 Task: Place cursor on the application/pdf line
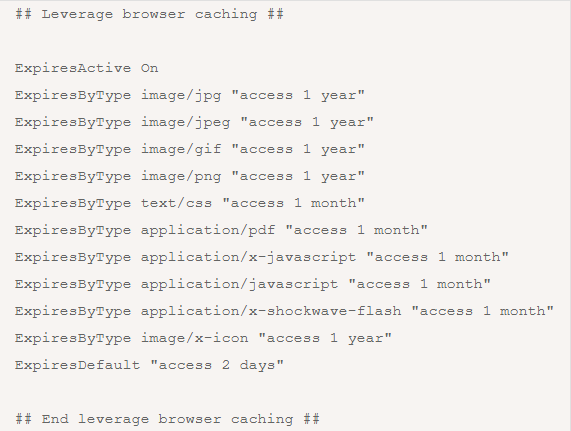(x=221, y=230)
